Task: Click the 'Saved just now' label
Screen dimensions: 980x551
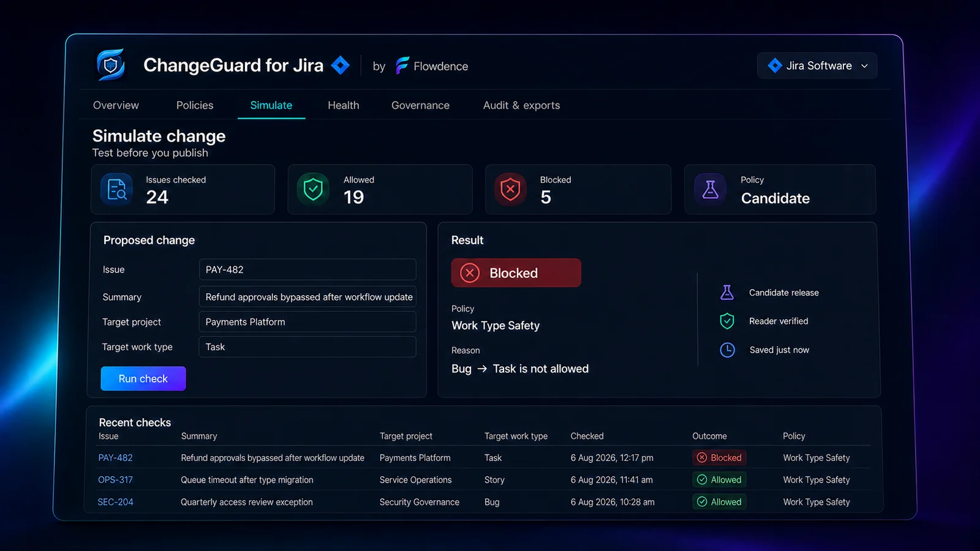Action: tap(779, 350)
